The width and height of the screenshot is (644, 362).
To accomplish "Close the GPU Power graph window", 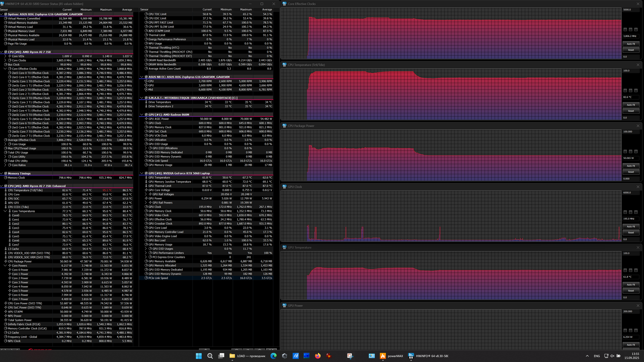I will 638,306.
